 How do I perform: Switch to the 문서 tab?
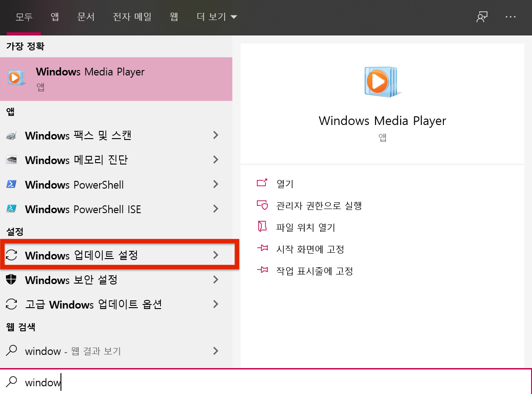point(86,17)
